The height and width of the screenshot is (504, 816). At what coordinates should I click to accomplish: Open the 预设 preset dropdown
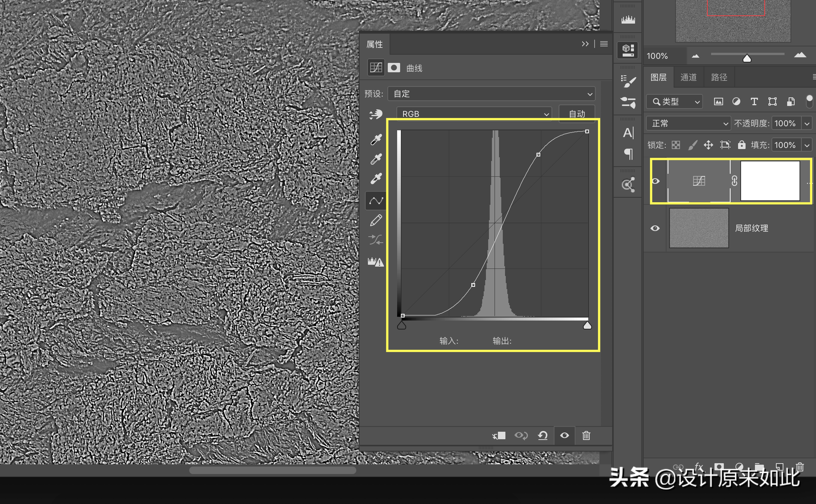[491, 94]
